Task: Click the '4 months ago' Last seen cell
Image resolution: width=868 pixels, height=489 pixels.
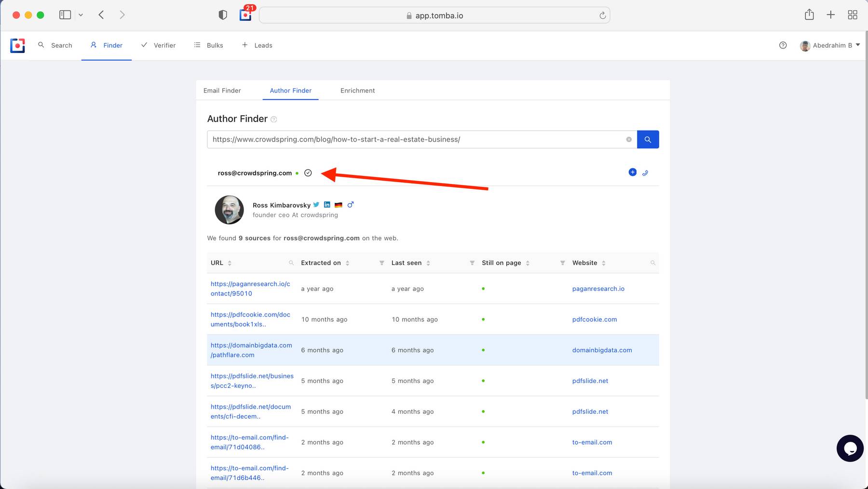Action: click(x=412, y=411)
